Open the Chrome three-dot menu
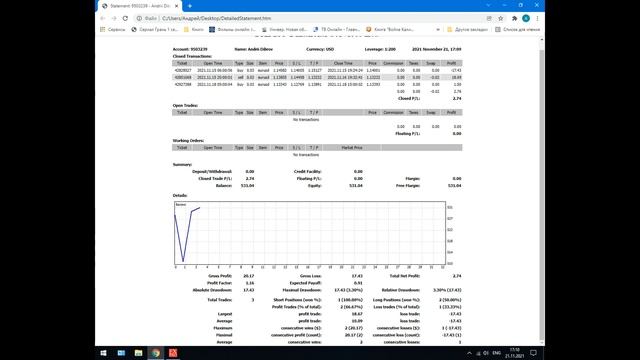640x360 pixels. 537,18
